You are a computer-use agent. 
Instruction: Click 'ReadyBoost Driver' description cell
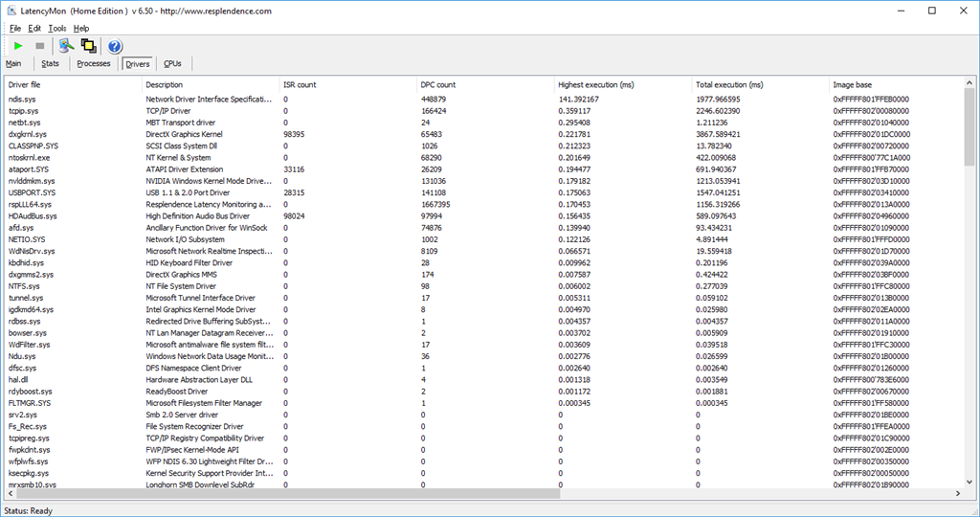point(177,392)
